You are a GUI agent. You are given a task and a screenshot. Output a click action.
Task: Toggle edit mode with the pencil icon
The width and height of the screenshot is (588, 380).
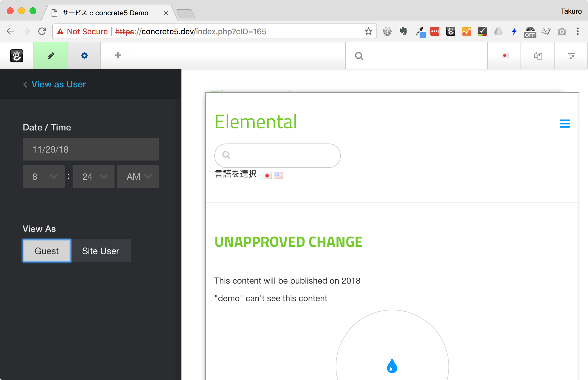(x=50, y=55)
